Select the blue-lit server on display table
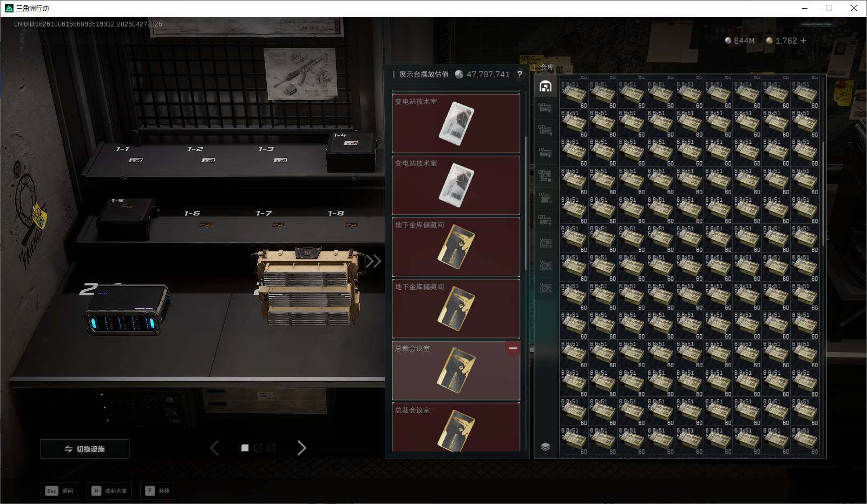 (x=128, y=310)
